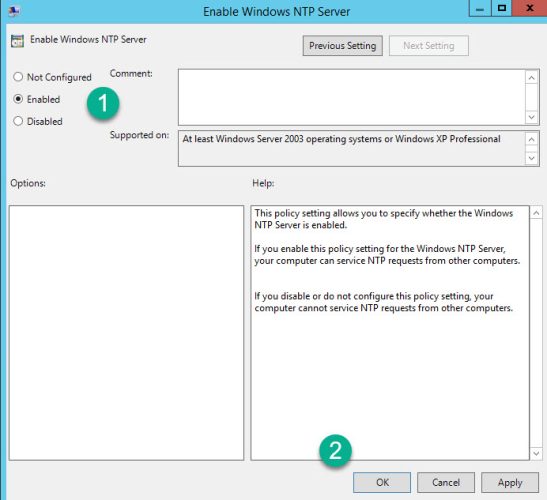
Task: Click the green step 2 badge
Action: (335, 450)
